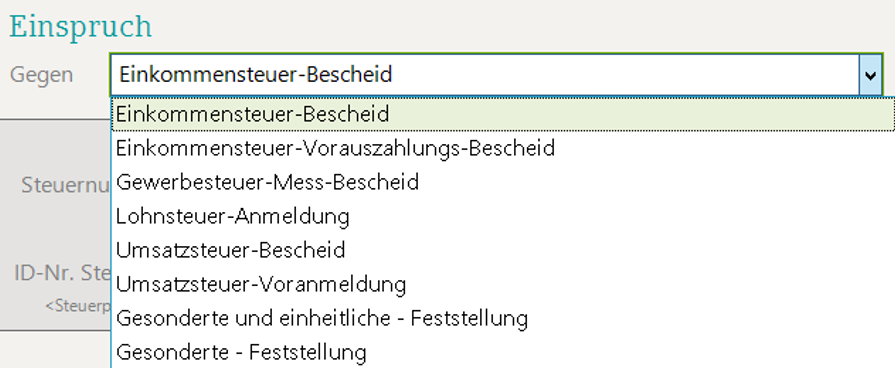Click empty space right of Einspruch heading
The width and height of the screenshot is (895, 368).
(514, 27)
